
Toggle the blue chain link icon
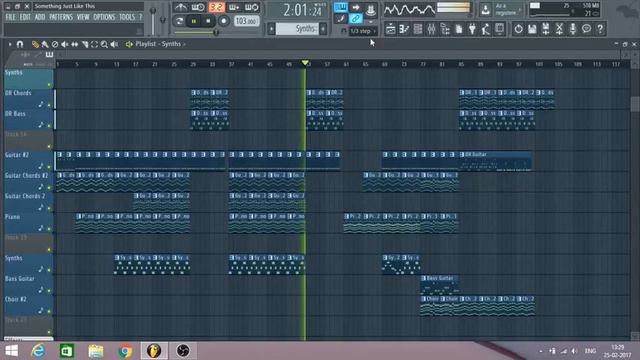point(356,18)
